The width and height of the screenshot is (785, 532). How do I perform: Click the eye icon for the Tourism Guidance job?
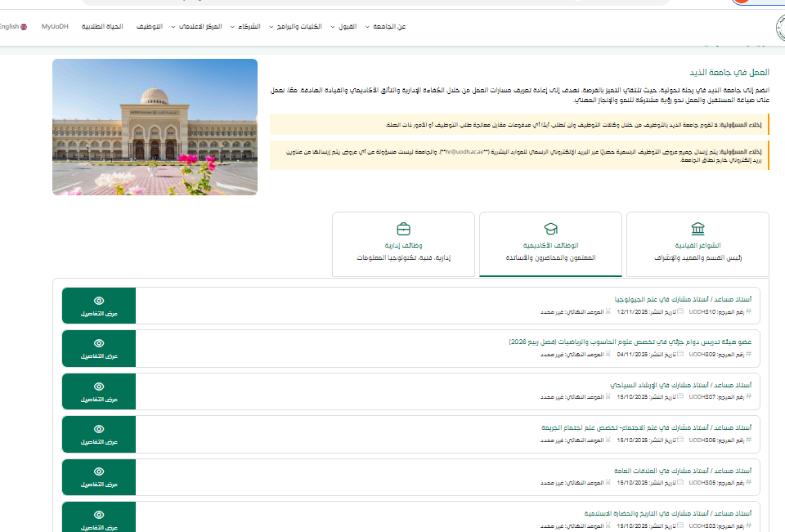[99, 386]
